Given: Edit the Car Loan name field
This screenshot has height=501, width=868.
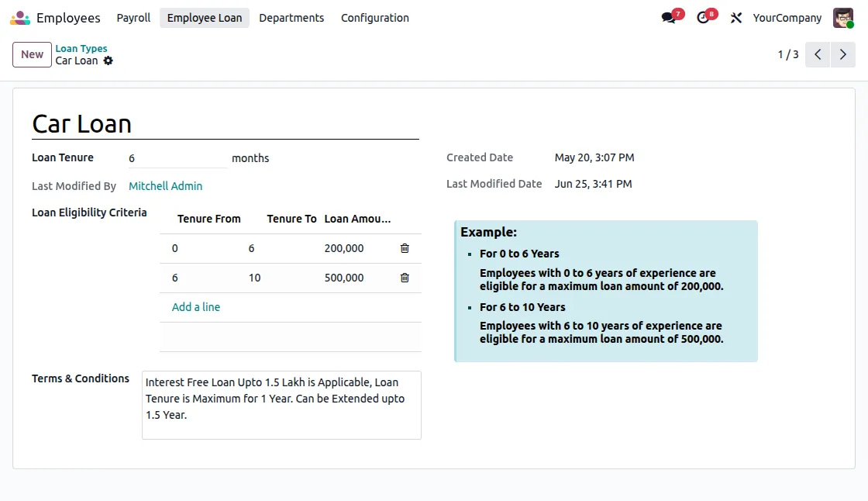Looking at the screenshot, I should pyautogui.click(x=226, y=123).
